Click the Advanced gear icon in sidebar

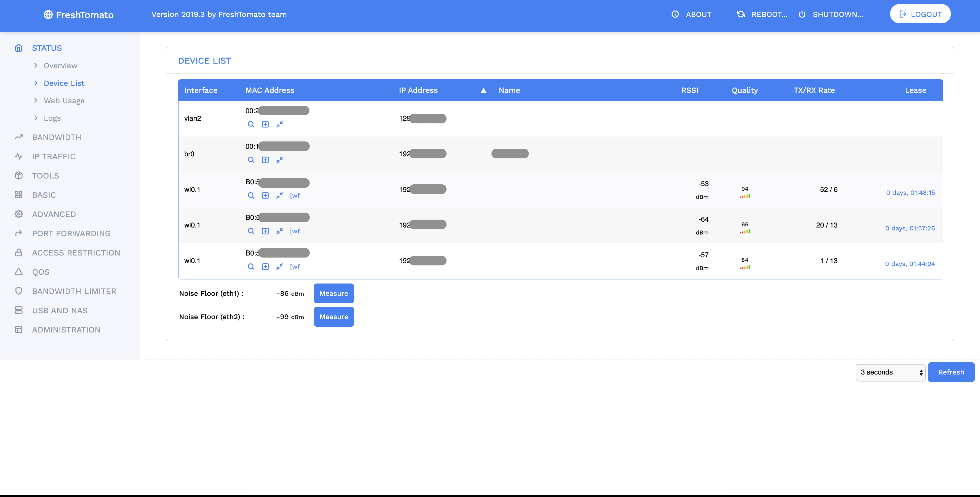19,214
